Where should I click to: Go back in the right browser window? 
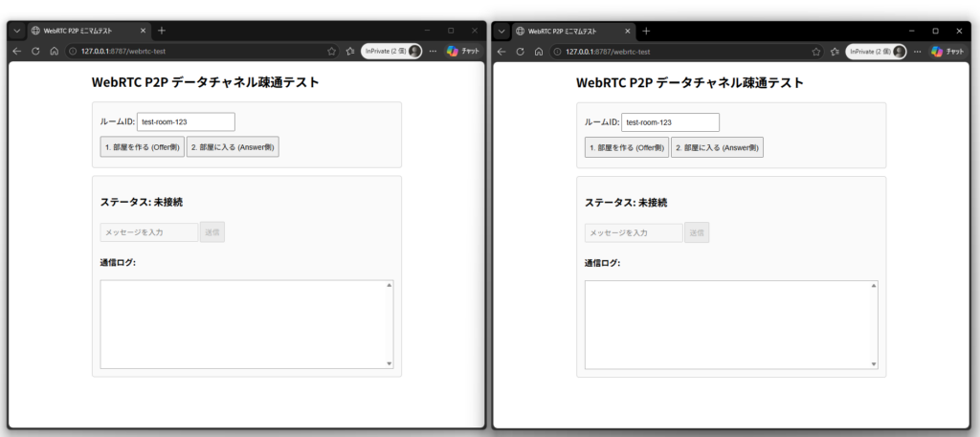(501, 52)
